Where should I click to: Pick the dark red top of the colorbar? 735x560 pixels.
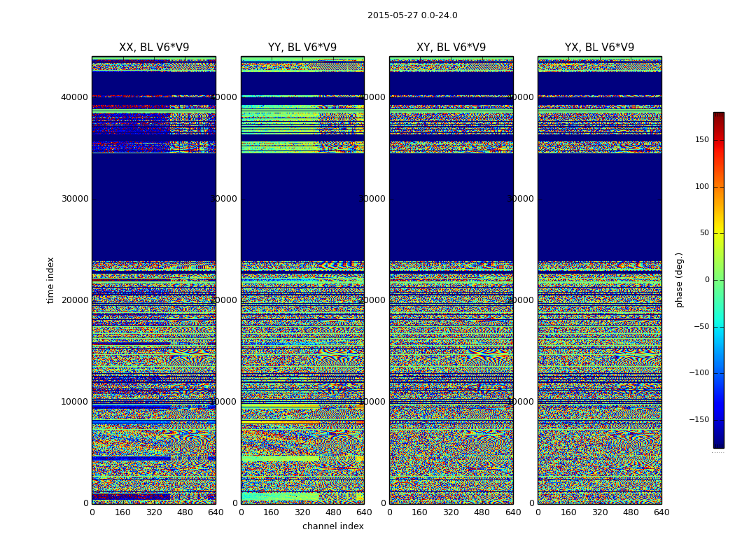point(718,116)
